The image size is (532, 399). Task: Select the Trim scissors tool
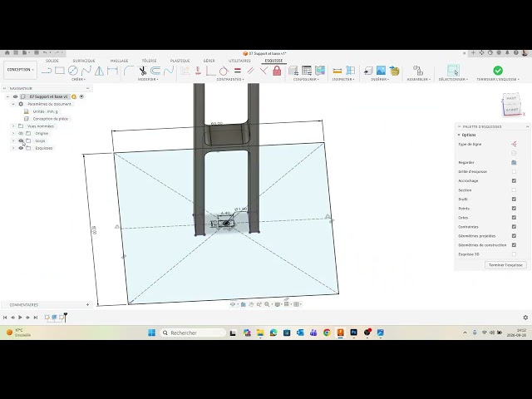coord(142,71)
